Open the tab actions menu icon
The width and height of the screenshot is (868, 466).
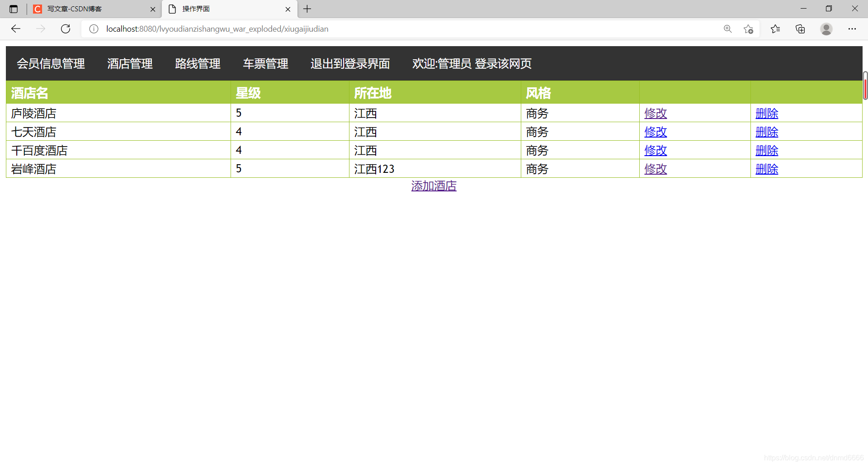click(x=14, y=9)
